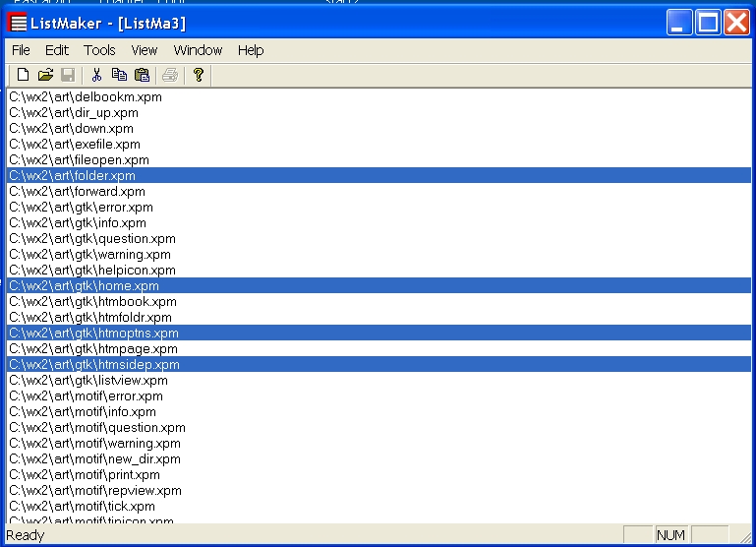
Task: Select row C:\wx2\art\fileopen.xpm
Action: point(378,159)
